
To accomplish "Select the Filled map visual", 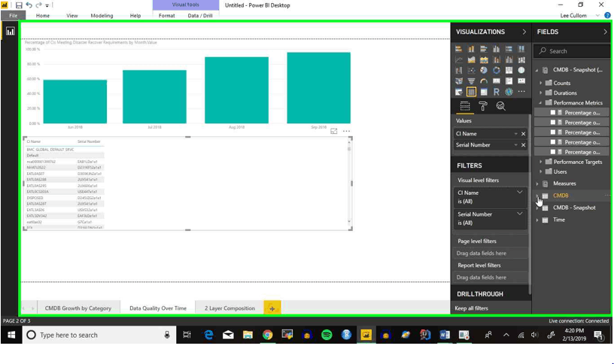I will [x=458, y=81].
